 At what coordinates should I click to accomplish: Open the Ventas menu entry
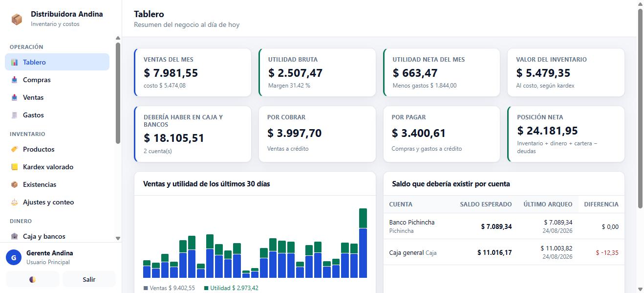point(57,97)
